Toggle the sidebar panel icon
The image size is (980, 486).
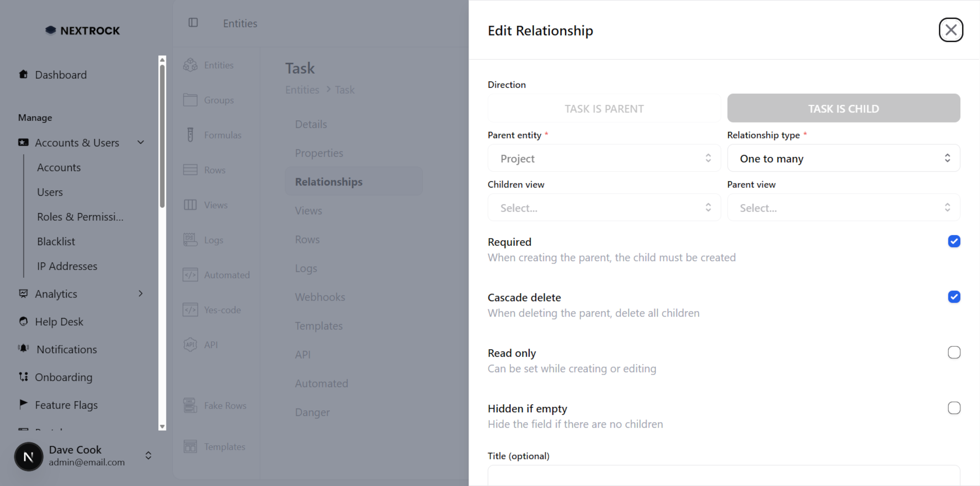tap(193, 23)
